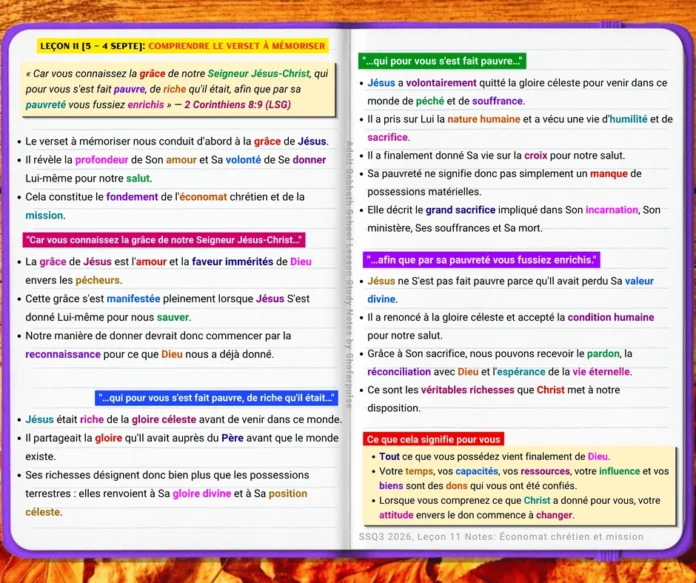Click the magenta word "attitude"
The height and width of the screenshot is (583, 696).
pos(396,516)
